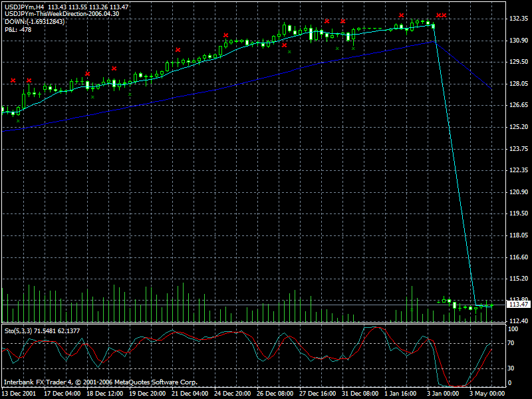Click the blue moving average line's peak
This screenshot has width=532, height=399.
[436, 41]
